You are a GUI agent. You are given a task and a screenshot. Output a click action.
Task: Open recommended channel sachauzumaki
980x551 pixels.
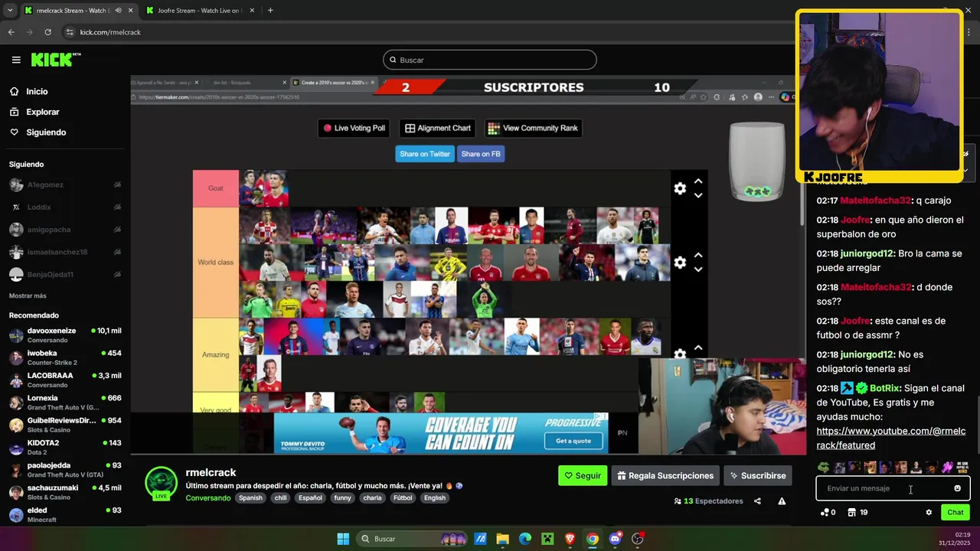pyautogui.click(x=65, y=491)
